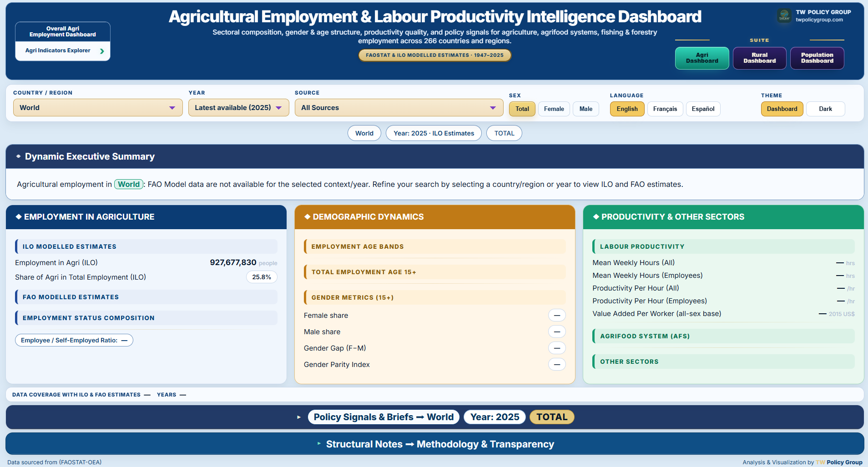
Task: Click the diamond icon in Employment in Agriculture header
Action: coord(19,217)
